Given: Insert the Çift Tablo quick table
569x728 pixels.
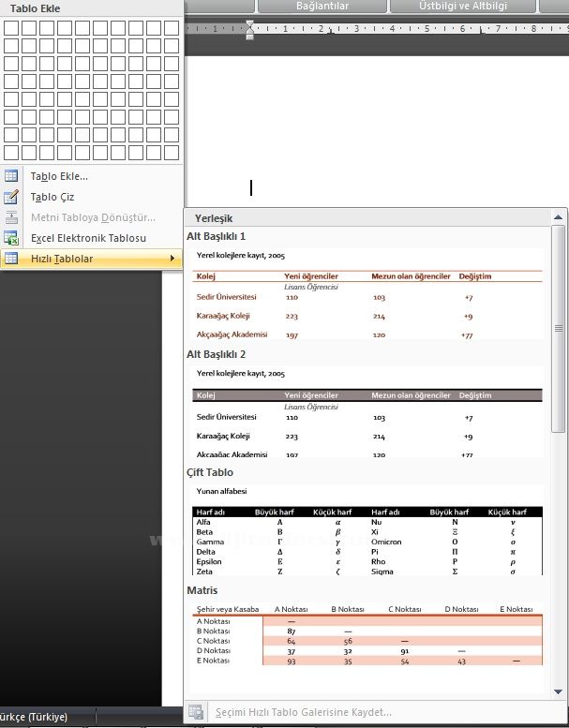Looking at the screenshot, I should 367,530.
